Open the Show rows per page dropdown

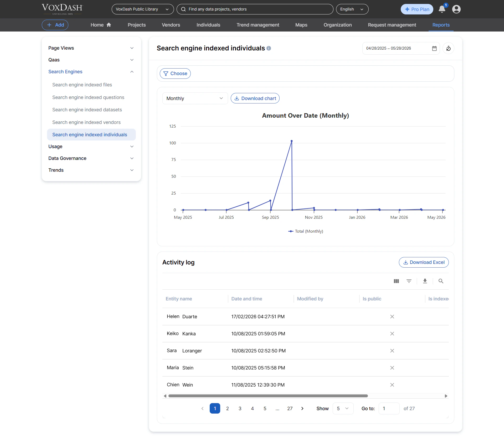click(x=343, y=409)
